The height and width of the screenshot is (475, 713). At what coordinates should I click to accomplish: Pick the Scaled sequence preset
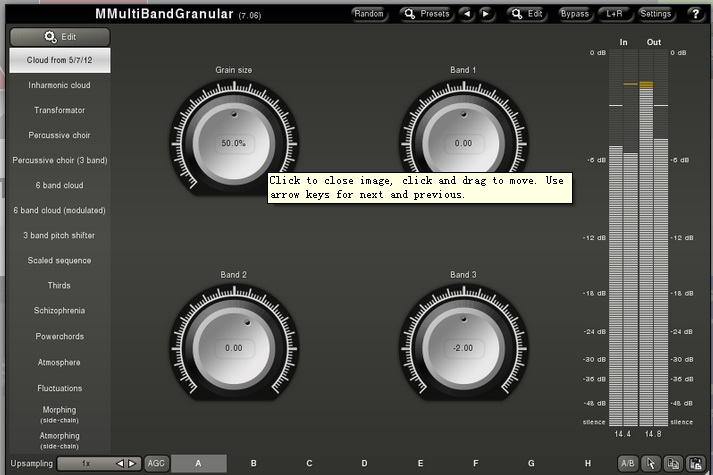[60, 260]
